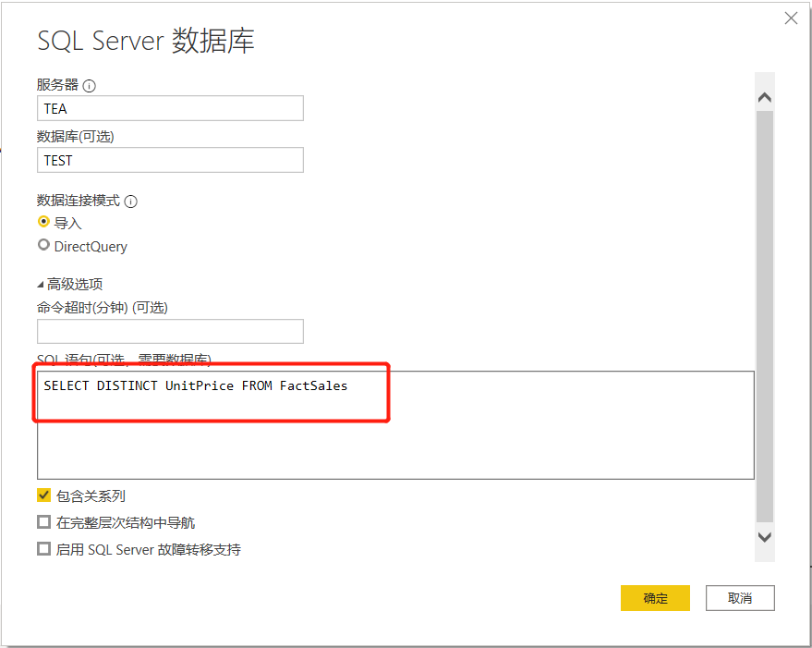
Task: Click the 命令超时(分钟) input field
Action: (170, 331)
